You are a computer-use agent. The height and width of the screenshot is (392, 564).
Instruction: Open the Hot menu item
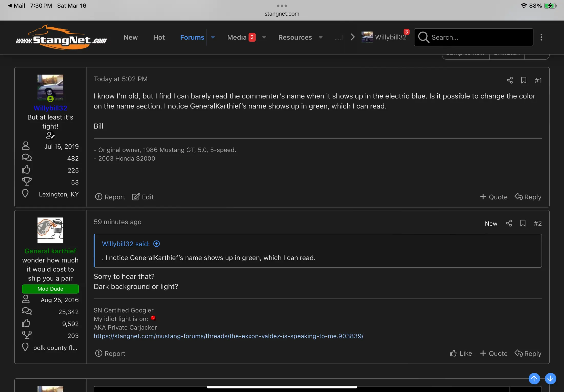point(159,37)
